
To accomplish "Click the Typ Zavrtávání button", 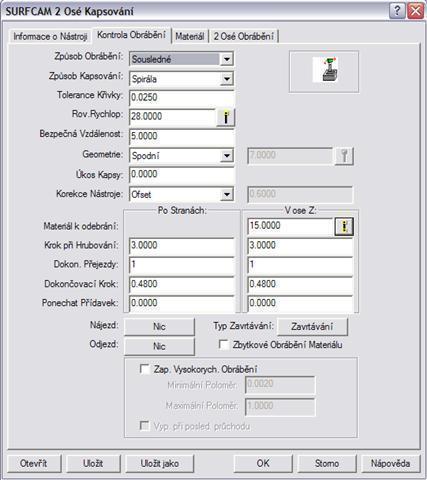I will click(312, 327).
